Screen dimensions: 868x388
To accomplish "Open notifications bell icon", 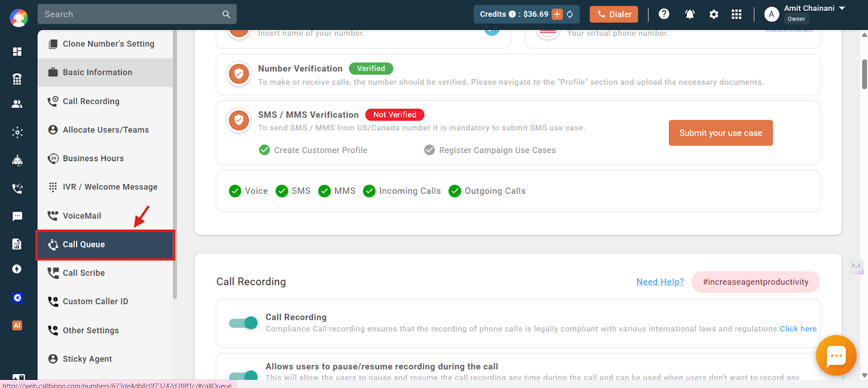I will tap(690, 14).
